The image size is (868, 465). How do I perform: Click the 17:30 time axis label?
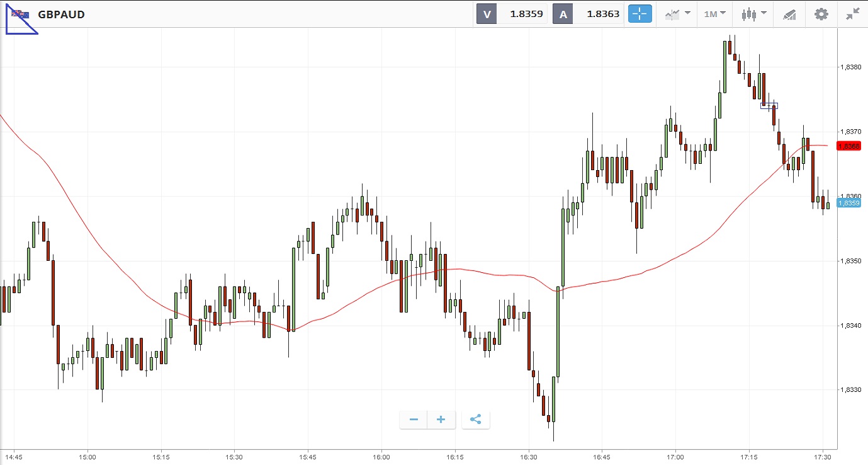pyautogui.click(x=822, y=456)
